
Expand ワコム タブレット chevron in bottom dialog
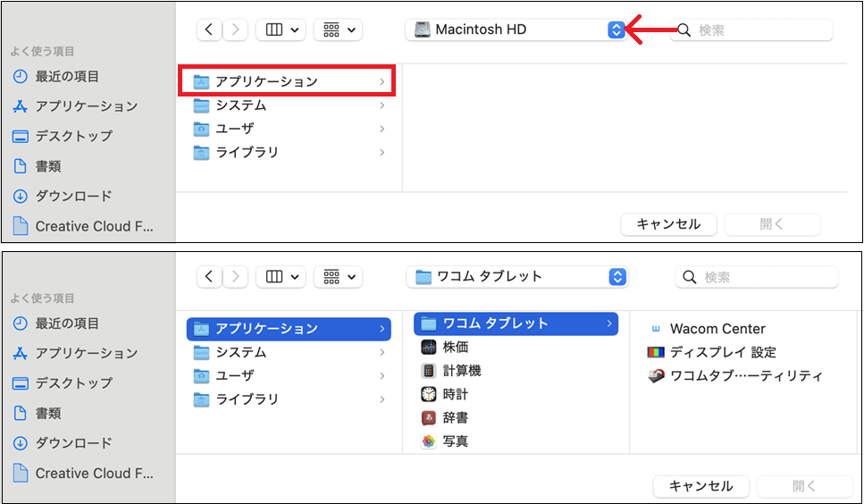(x=608, y=323)
